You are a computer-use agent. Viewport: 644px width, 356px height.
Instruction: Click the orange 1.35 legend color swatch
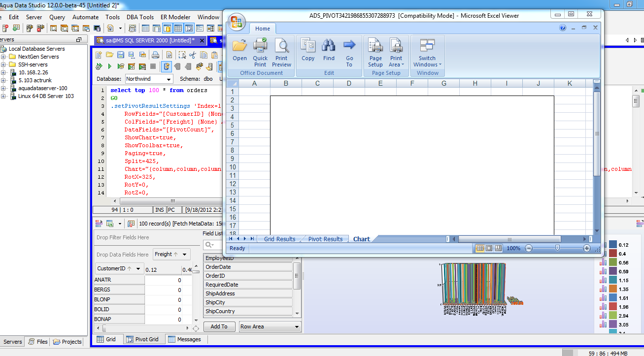tap(613, 289)
